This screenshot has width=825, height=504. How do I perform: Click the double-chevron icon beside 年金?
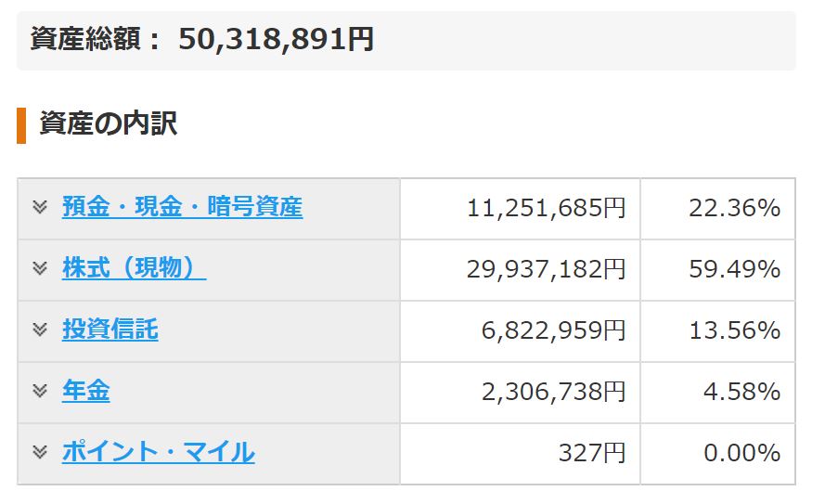(x=40, y=391)
